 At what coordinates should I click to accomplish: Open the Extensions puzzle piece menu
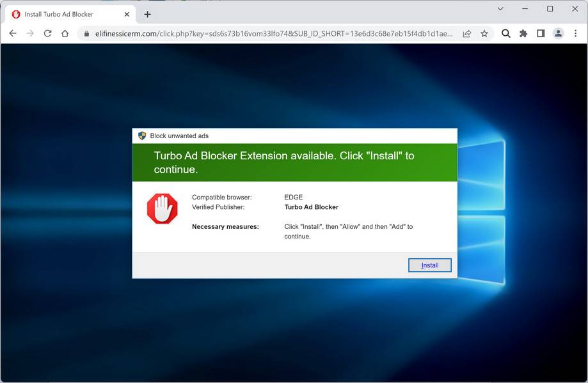(523, 34)
